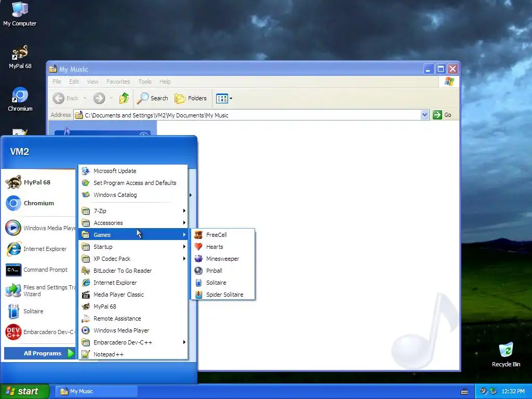Launch FreeCell from the Games submenu
The height and width of the screenshot is (399, 532).
(222, 235)
